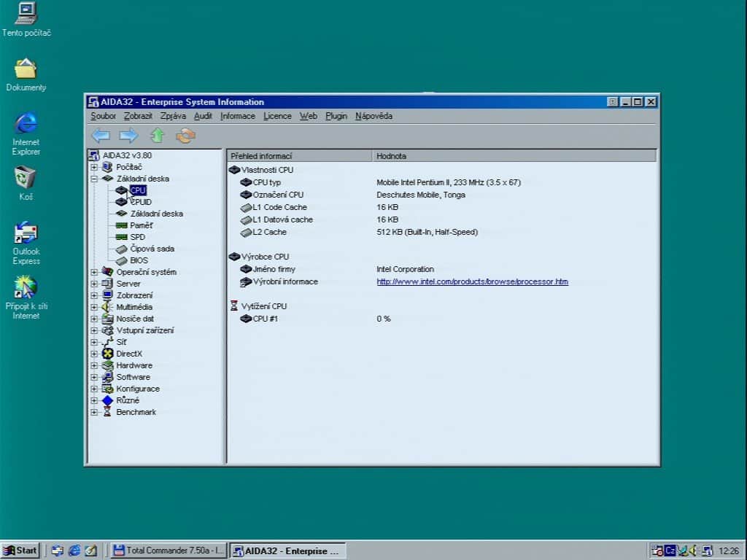Open the Soubor menu

pos(103,116)
